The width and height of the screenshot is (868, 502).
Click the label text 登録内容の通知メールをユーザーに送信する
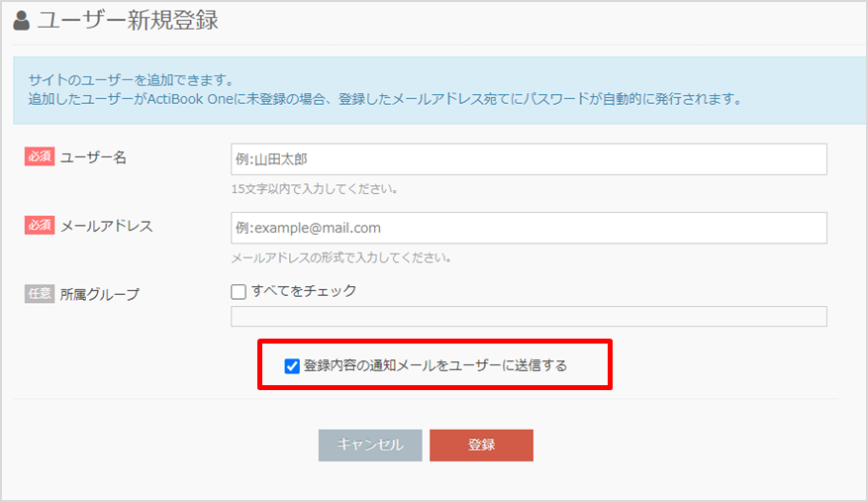435,365
